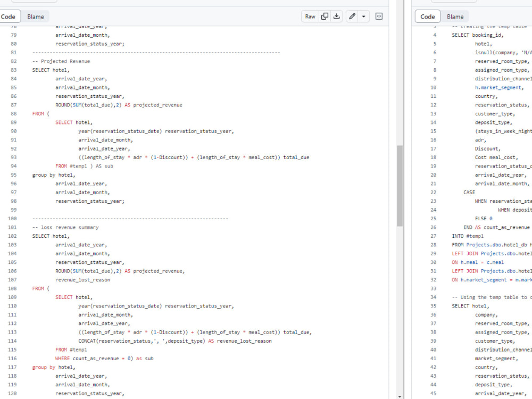Click 'FROM #temp1 ) AS sub' on line 94

click(x=84, y=166)
